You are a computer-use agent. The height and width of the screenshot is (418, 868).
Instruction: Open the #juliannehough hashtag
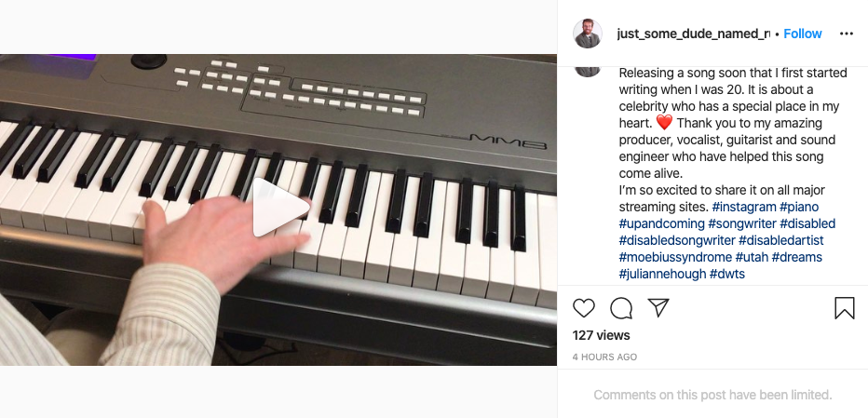tap(662, 274)
